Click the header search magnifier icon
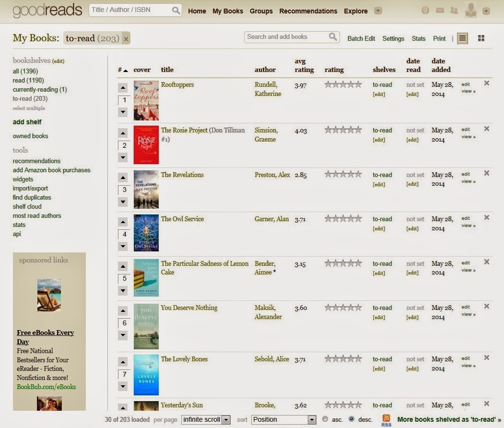The height and width of the screenshot is (428, 504). [x=176, y=10]
